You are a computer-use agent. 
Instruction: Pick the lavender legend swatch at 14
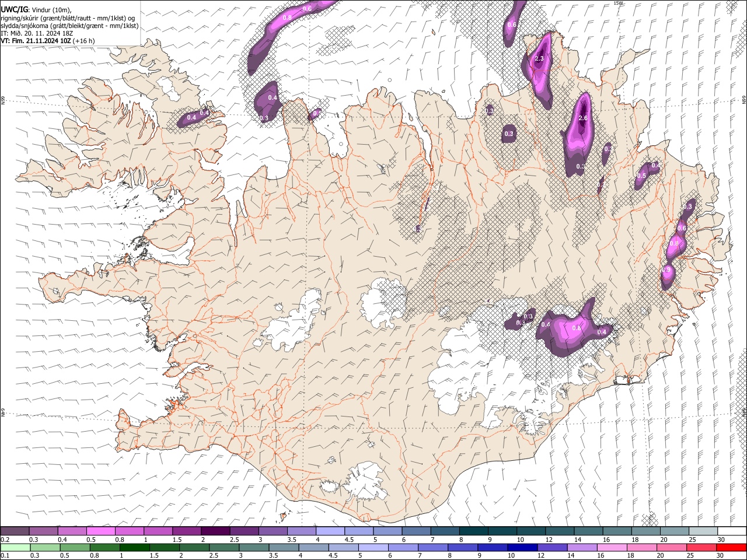tap(581, 547)
